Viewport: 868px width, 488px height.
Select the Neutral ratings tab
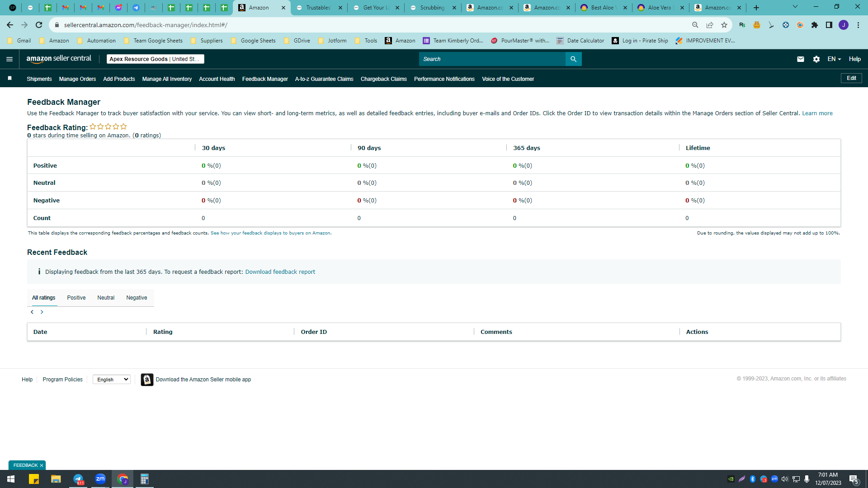(106, 298)
